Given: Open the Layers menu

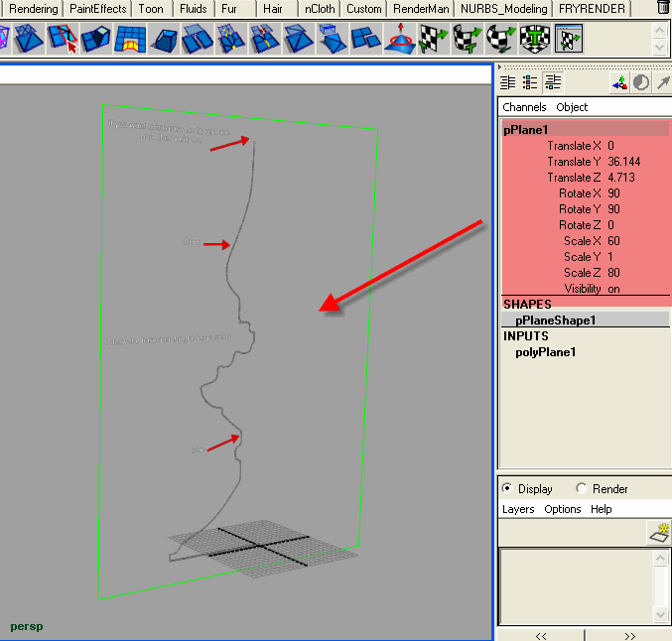Looking at the screenshot, I should click(x=518, y=509).
